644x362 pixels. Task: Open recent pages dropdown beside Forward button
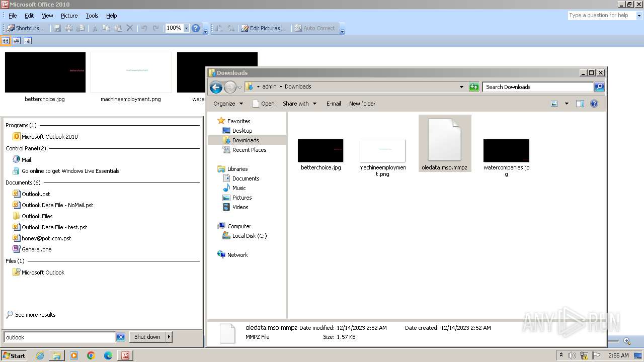tap(240, 87)
